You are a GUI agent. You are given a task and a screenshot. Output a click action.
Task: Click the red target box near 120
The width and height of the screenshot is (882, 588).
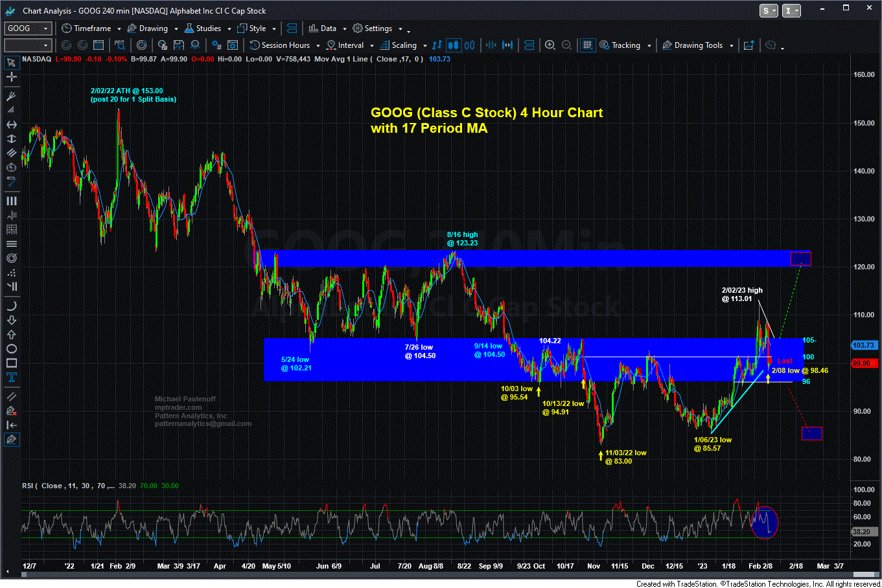800,258
